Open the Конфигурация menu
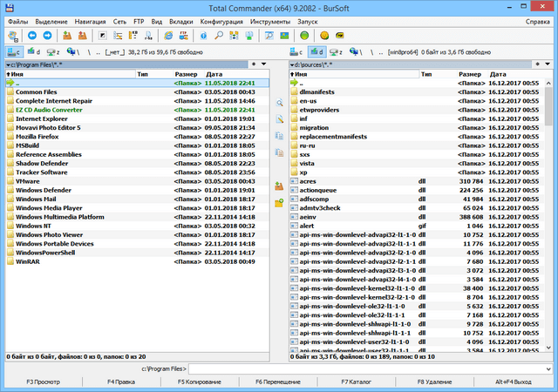Screen dimensions: 558x392 (221, 20)
